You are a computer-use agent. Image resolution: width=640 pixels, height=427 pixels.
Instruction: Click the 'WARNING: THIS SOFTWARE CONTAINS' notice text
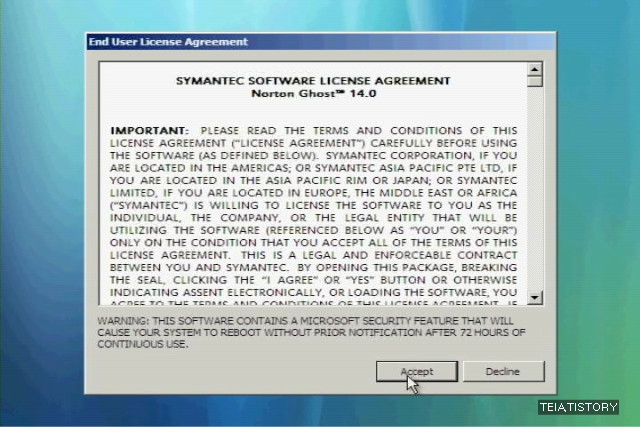[x=311, y=332]
